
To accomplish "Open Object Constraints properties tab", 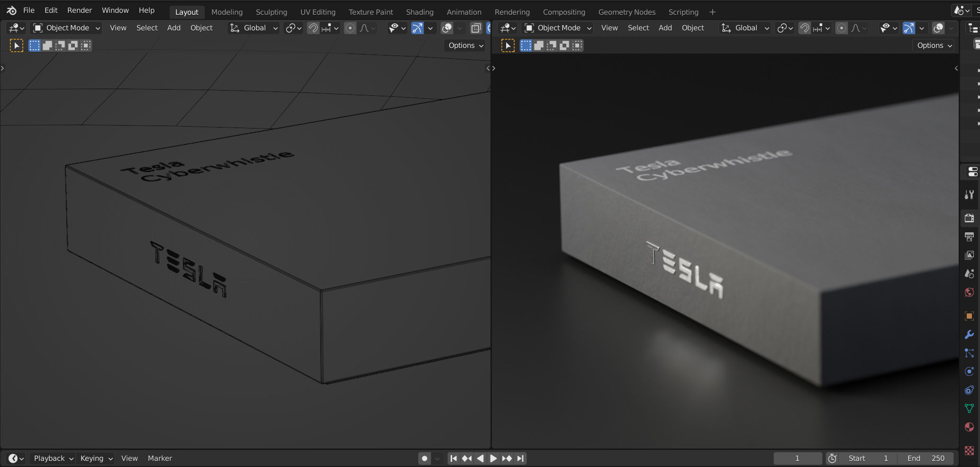I will [969, 390].
